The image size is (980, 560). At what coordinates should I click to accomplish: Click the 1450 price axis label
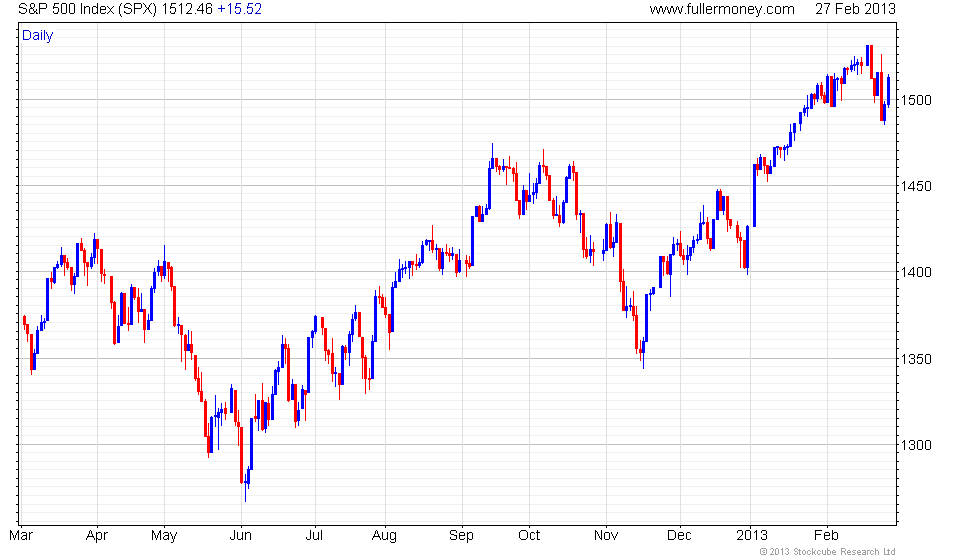(x=916, y=186)
